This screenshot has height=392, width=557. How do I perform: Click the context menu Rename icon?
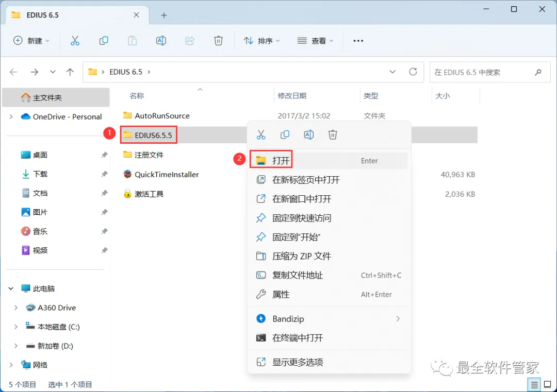(309, 135)
